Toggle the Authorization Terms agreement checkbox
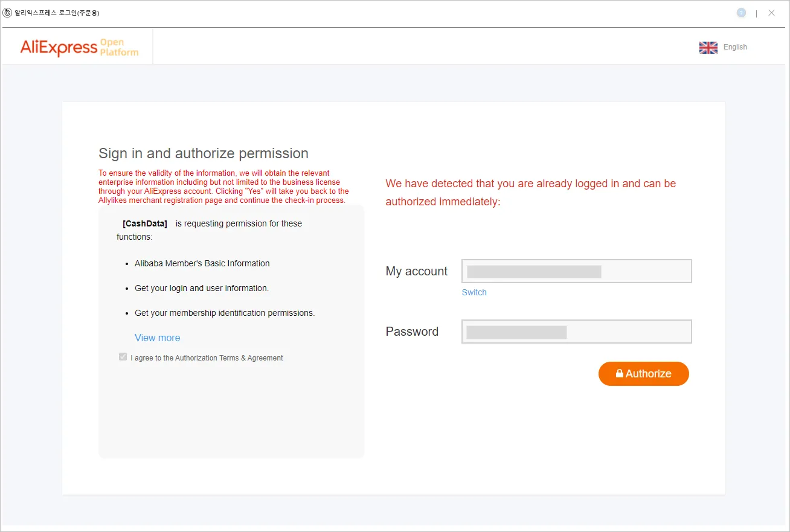Viewport: 790px width, 532px height. pyautogui.click(x=123, y=357)
